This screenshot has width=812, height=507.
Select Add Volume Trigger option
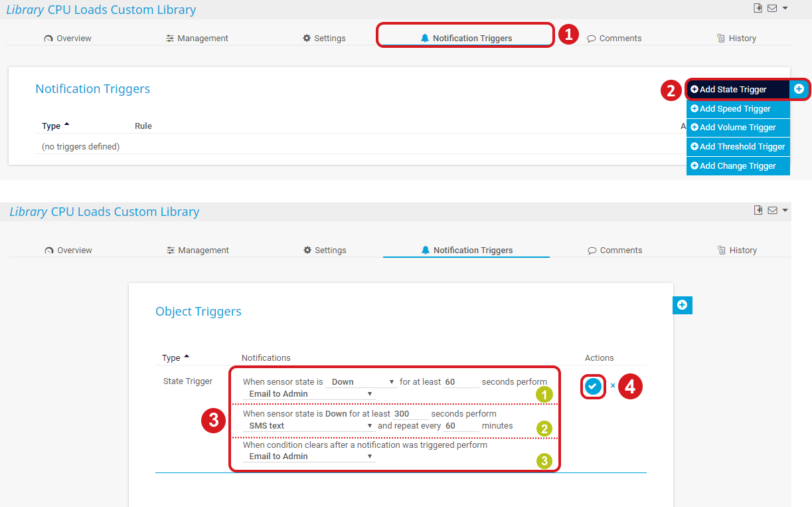[x=737, y=128]
